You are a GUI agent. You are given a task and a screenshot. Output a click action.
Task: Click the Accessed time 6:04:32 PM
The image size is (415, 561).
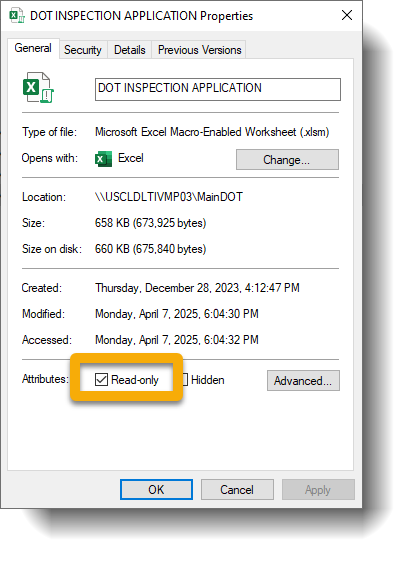[231, 340]
